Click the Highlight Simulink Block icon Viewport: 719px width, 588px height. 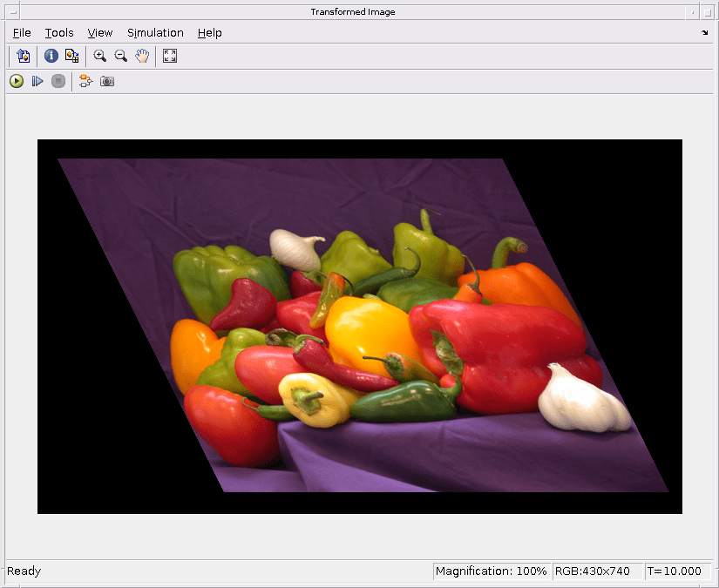[x=85, y=82]
